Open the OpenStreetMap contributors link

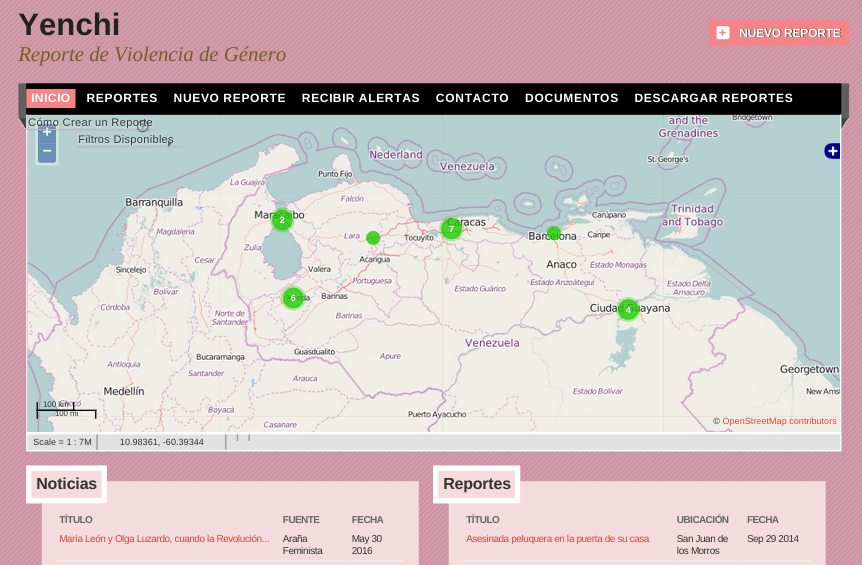[x=779, y=421]
